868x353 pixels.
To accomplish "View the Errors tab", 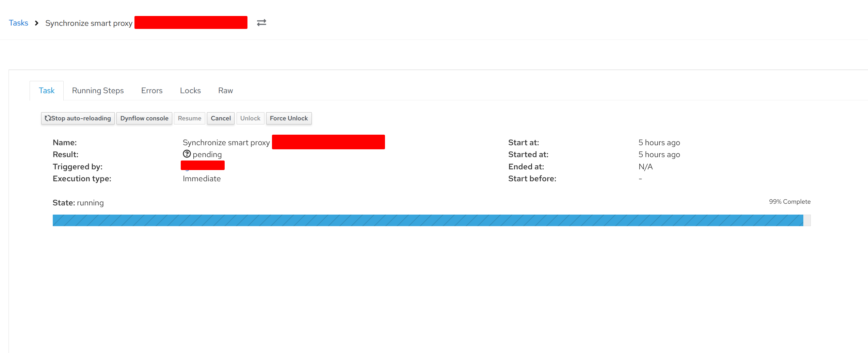I will pyautogui.click(x=152, y=90).
